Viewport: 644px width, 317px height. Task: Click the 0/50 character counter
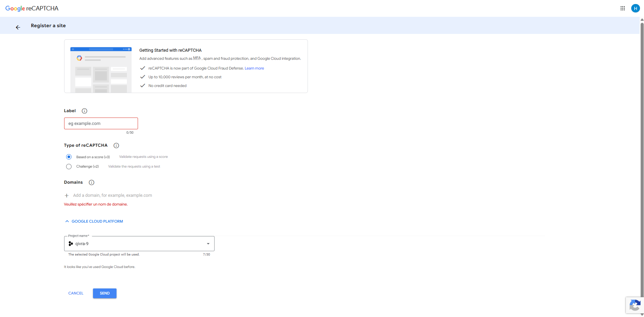[130, 133]
